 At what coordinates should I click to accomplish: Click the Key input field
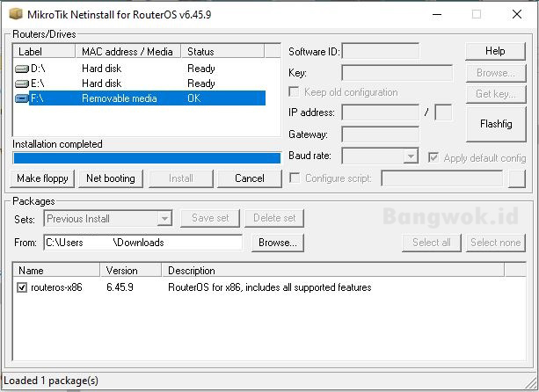point(397,73)
